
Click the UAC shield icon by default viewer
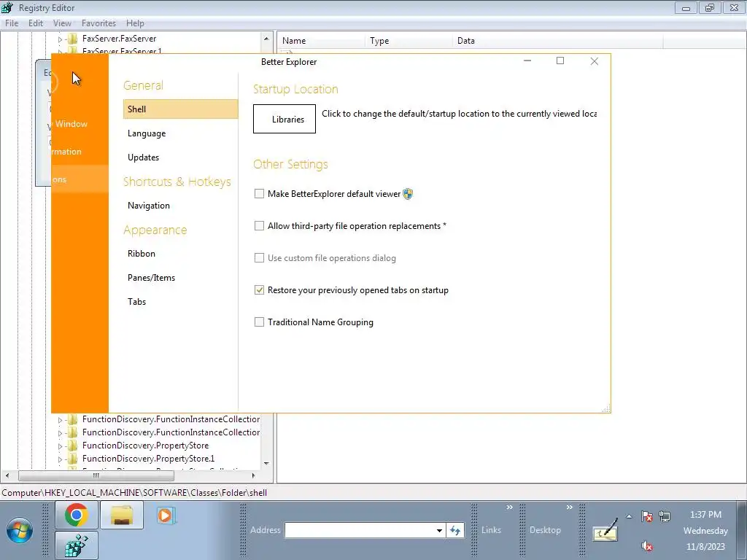(408, 194)
